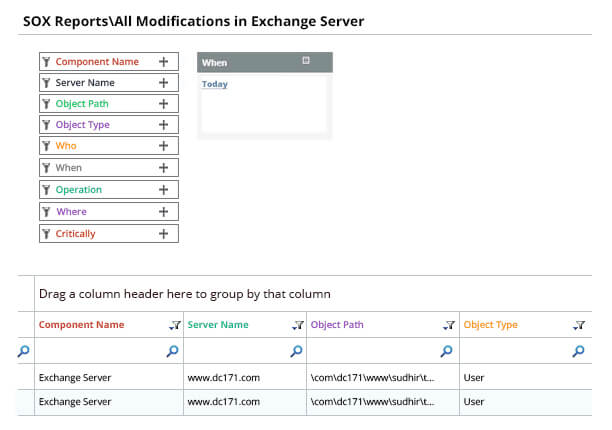Open Component Name column filter dropdown

pyautogui.click(x=175, y=325)
